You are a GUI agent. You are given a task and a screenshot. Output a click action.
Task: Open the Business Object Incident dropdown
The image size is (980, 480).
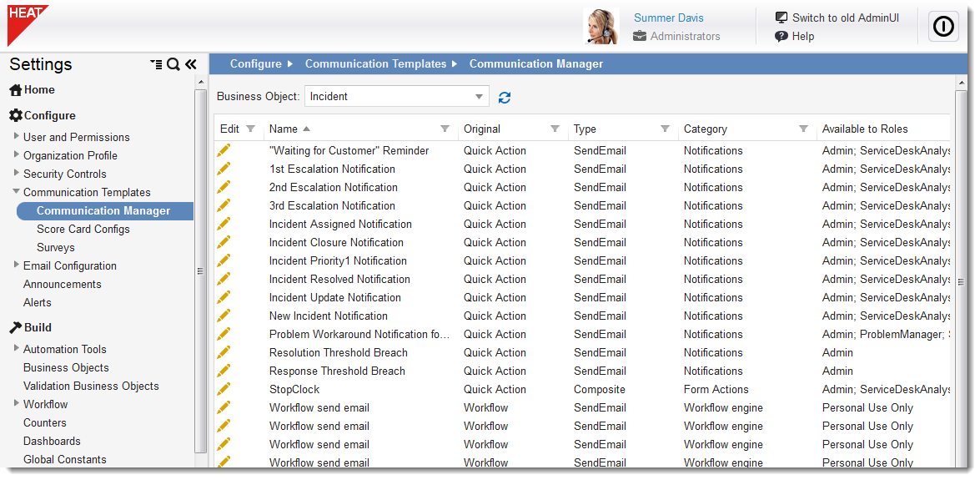click(396, 96)
